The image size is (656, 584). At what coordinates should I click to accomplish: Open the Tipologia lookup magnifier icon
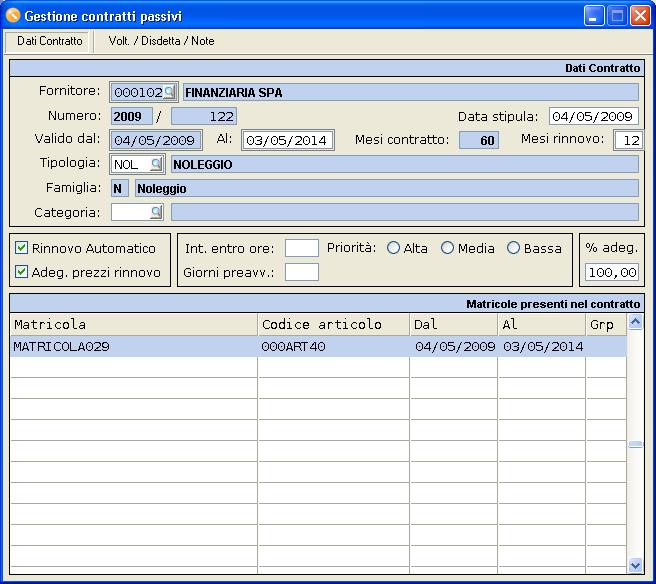(156, 164)
